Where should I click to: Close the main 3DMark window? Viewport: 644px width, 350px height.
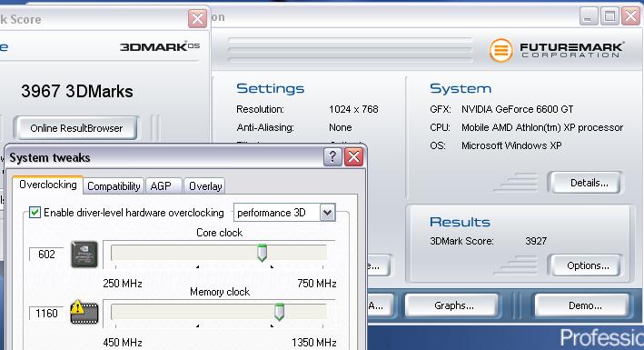(x=630, y=17)
